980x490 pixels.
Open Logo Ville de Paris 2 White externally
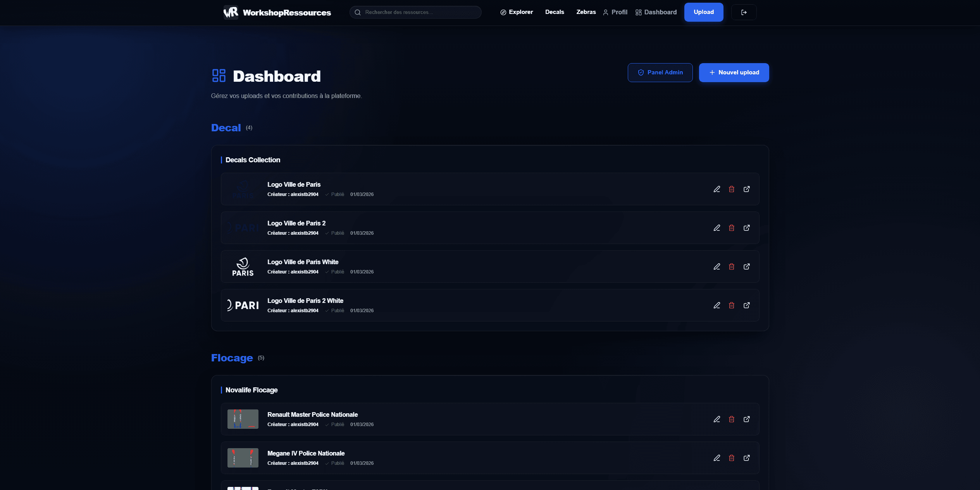tap(747, 305)
